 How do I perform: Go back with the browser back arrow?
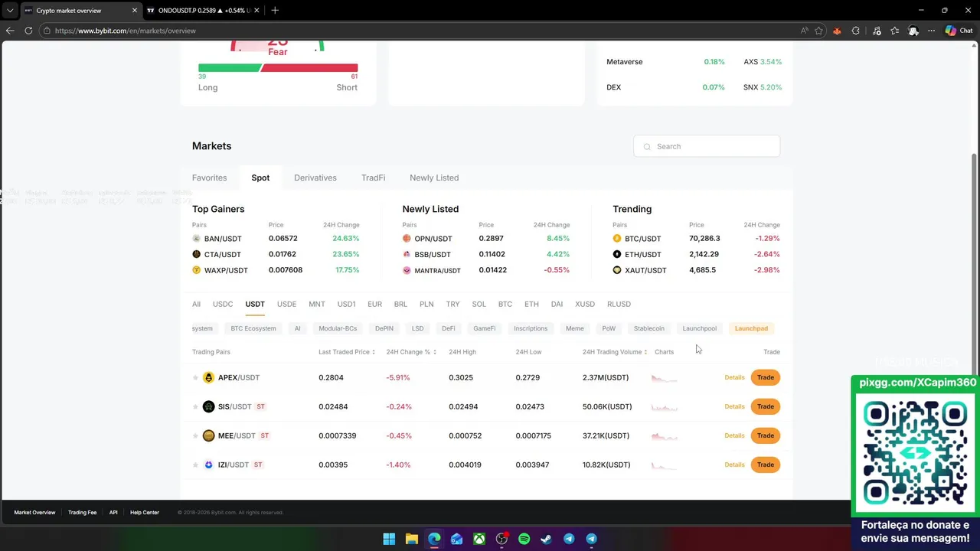click(10, 31)
